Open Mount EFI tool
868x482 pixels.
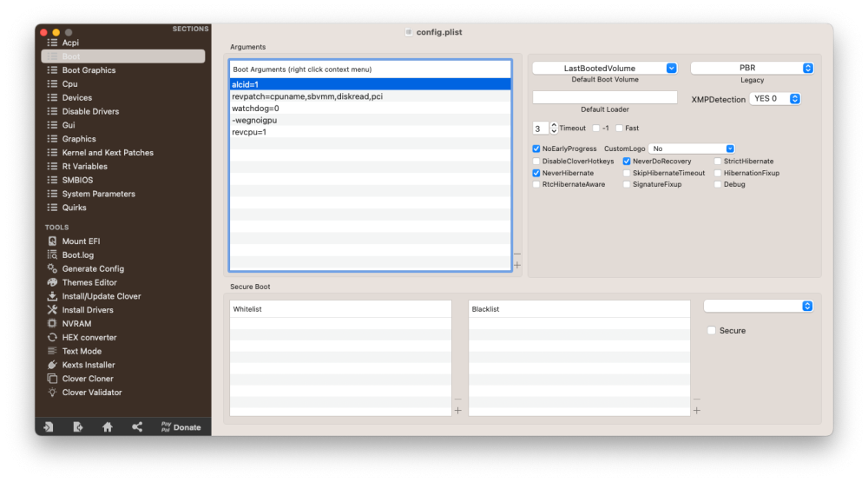pos(81,241)
